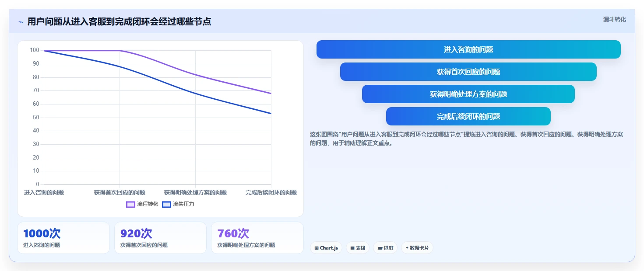Click the y-axis value 80
Viewport: 644px width, 271px height.
tap(36, 77)
